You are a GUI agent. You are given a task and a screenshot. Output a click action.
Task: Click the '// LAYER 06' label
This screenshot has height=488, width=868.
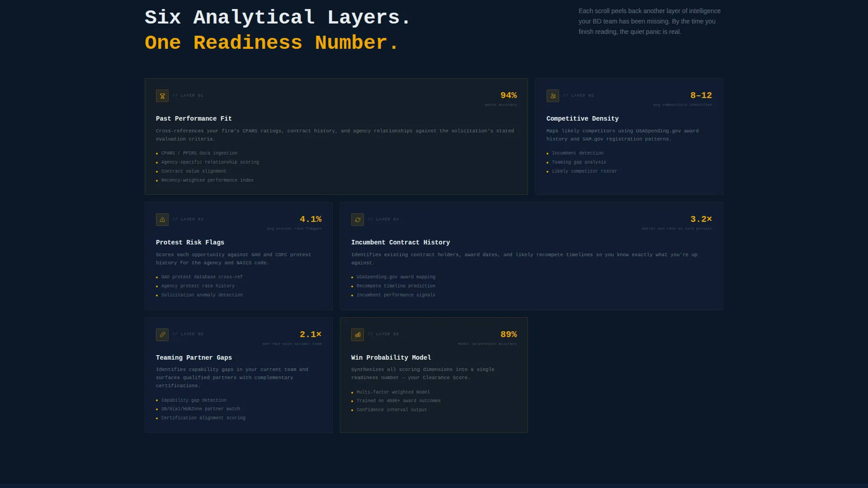383,334
